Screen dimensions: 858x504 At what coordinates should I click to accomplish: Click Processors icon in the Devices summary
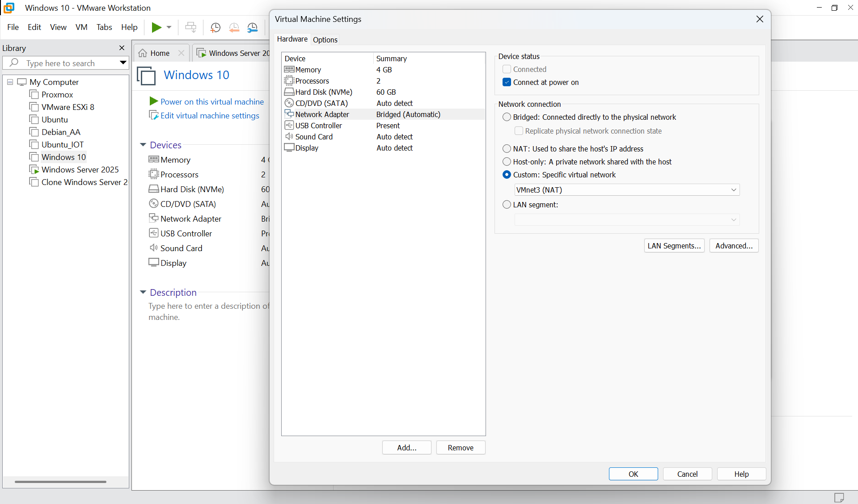pos(154,174)
